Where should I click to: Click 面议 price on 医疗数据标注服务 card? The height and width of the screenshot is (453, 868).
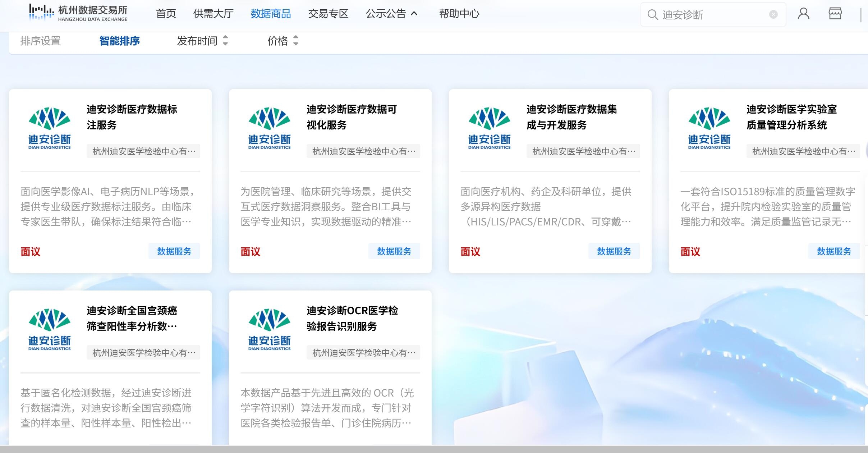(31, 252)
